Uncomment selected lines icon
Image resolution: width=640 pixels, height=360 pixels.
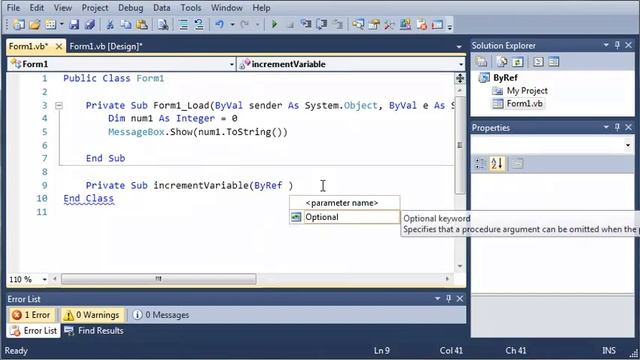point(199,25)
